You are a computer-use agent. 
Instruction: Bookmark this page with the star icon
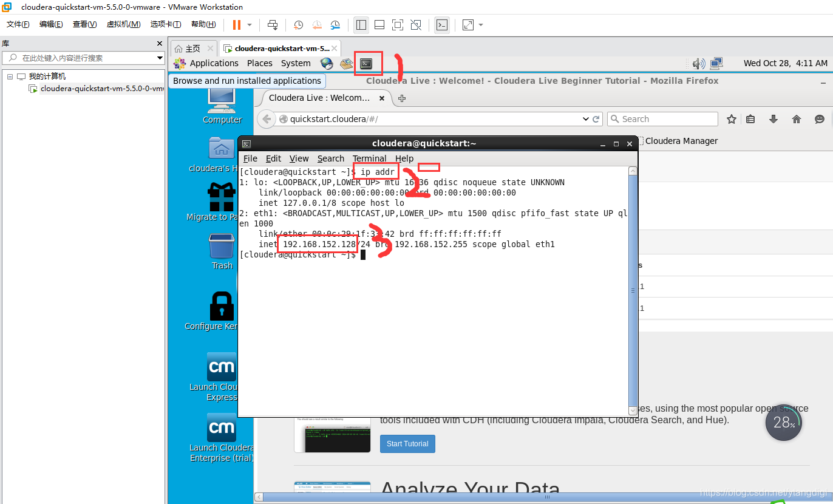point(732,119)
